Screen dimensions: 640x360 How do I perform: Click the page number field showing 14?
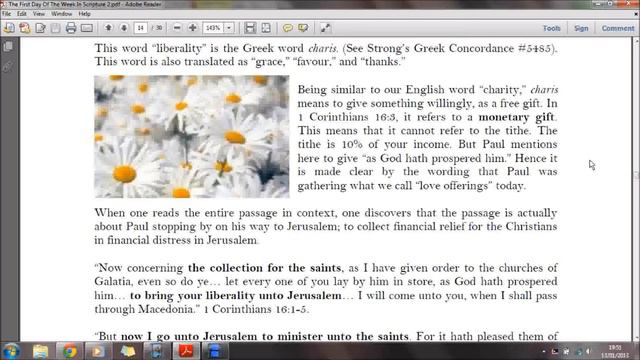pyautogui.click(x=140, y=28)
